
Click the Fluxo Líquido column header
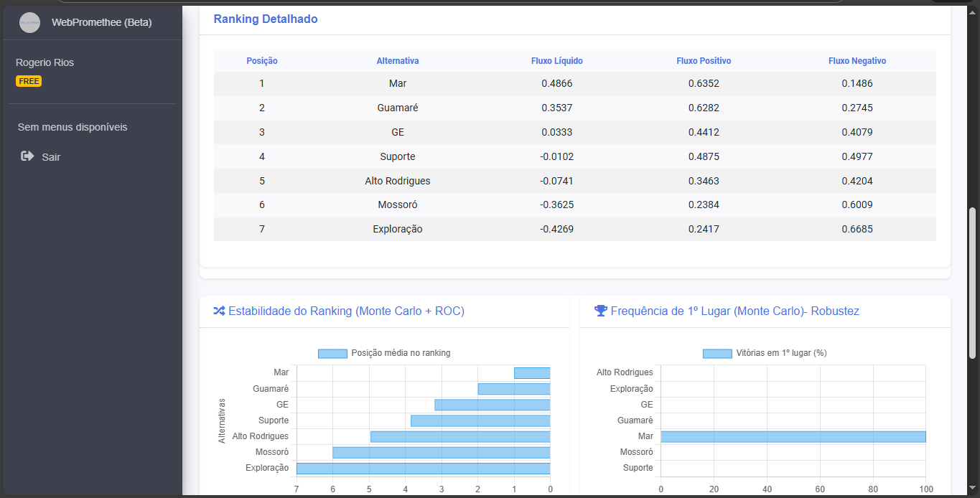(556, 61)
